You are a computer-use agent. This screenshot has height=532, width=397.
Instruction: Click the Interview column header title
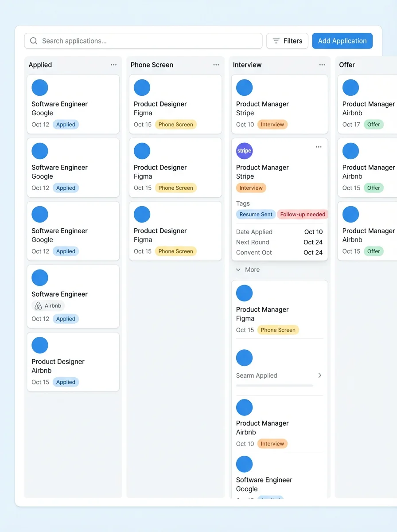pyautogui.click(x=247, y=65)
